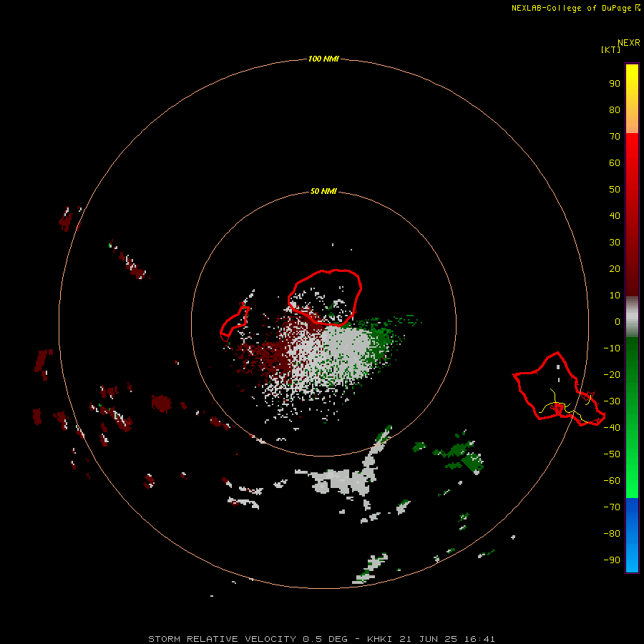This screenshot has height=644, width=644.
Task: Click the -20 scale value
Action: pyautogui.click(x=612, y=374)
